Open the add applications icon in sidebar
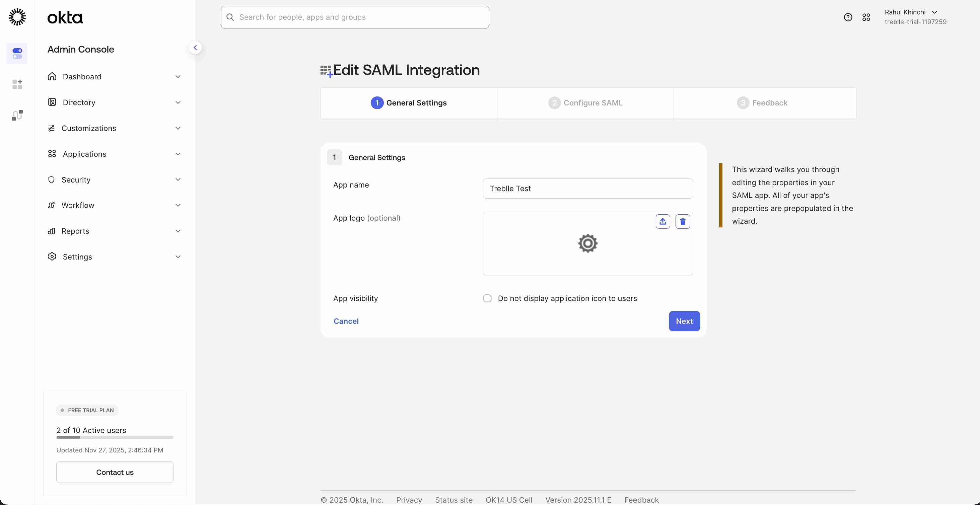Screen dimensions: 980x505 point(17,84)
